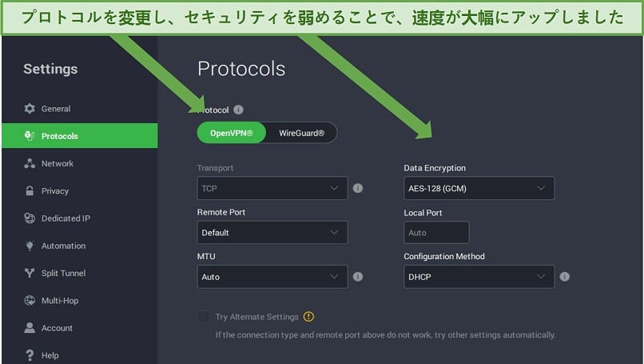The image size is (644, 364).
Task: Open Privacy settings section
Action: [x=80, y=191]
